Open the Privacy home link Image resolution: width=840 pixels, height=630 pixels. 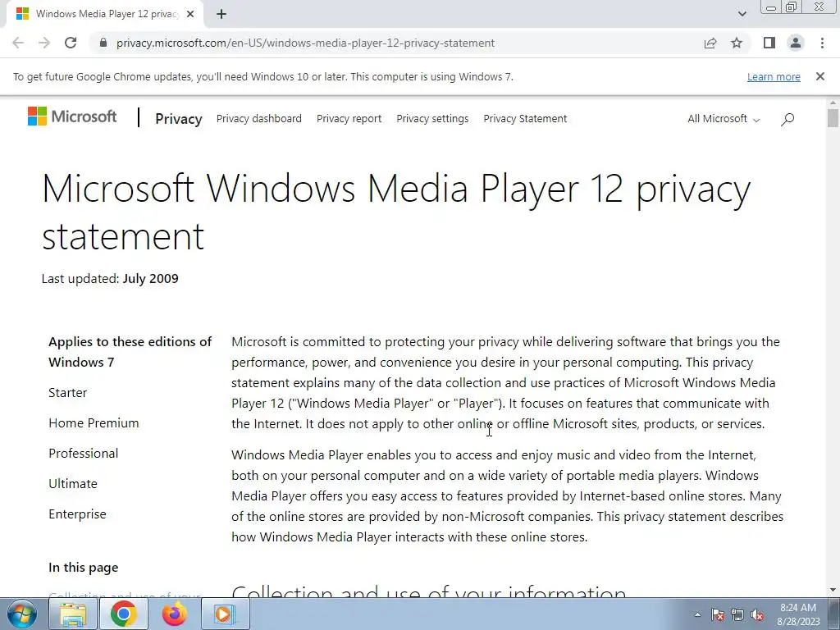178,118
